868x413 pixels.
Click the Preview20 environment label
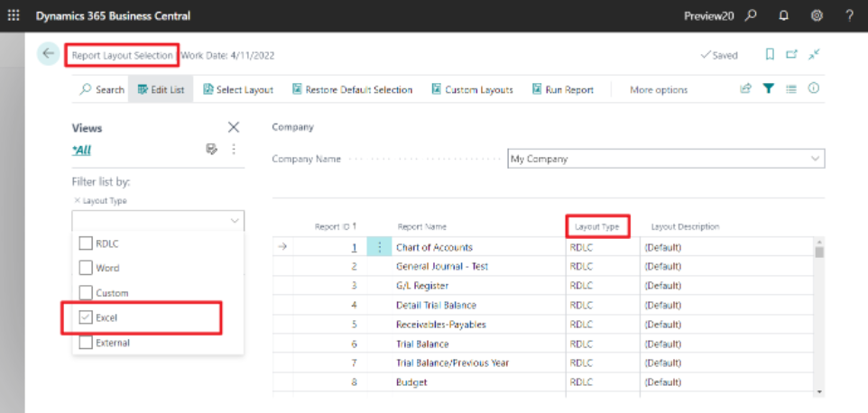pos(709,16)
